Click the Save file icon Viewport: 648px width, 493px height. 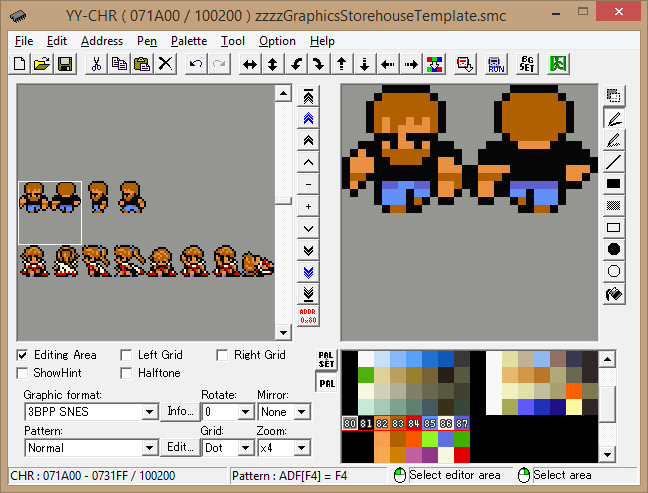(x=65, y=64)
